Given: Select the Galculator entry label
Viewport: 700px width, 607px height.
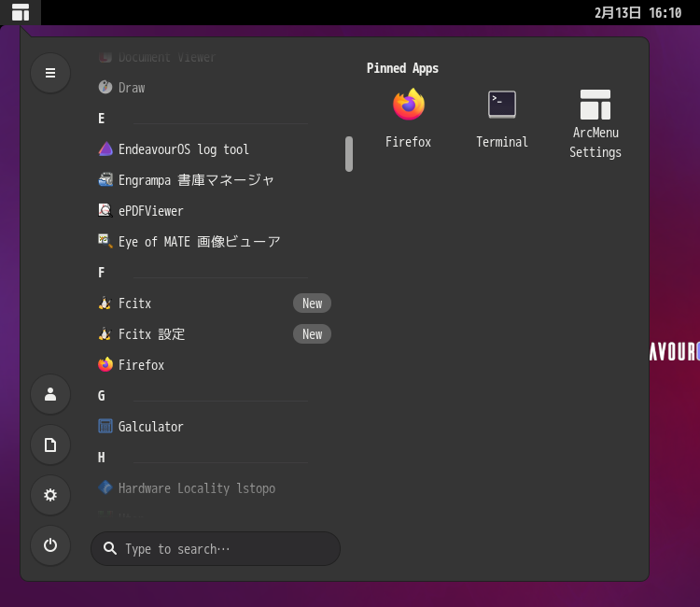Looking at the screenshot, I should (x=151, y=427).
